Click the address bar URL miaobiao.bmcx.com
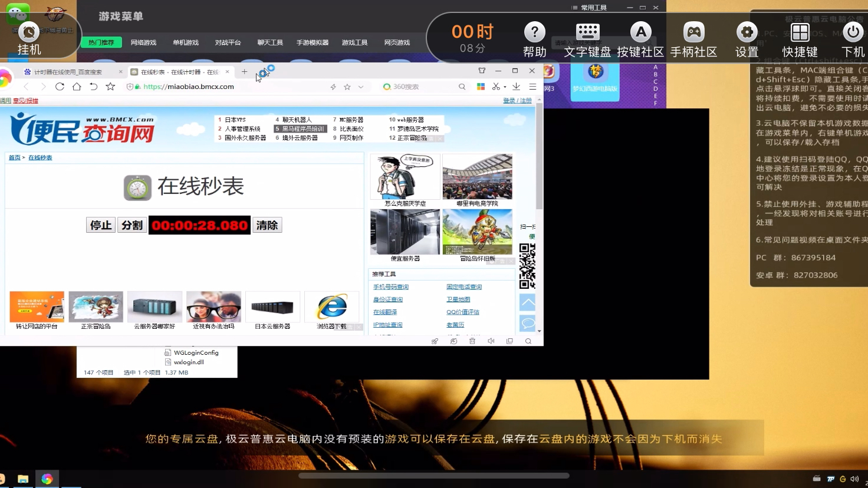This screenshot has width=868, height=488. pyautogui.click(x=189, y=87)
